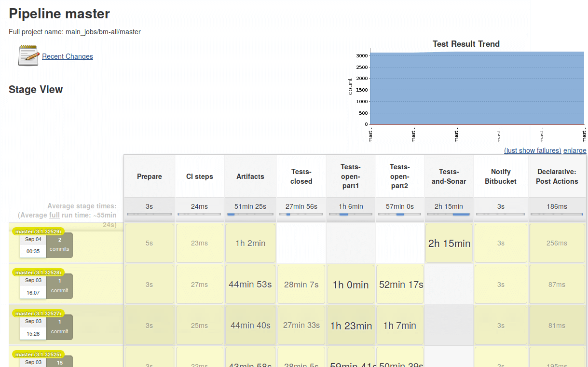Open build master (3.1.32527) badge
The height and width of the screenshot is (367, 588).
(38, 313)
